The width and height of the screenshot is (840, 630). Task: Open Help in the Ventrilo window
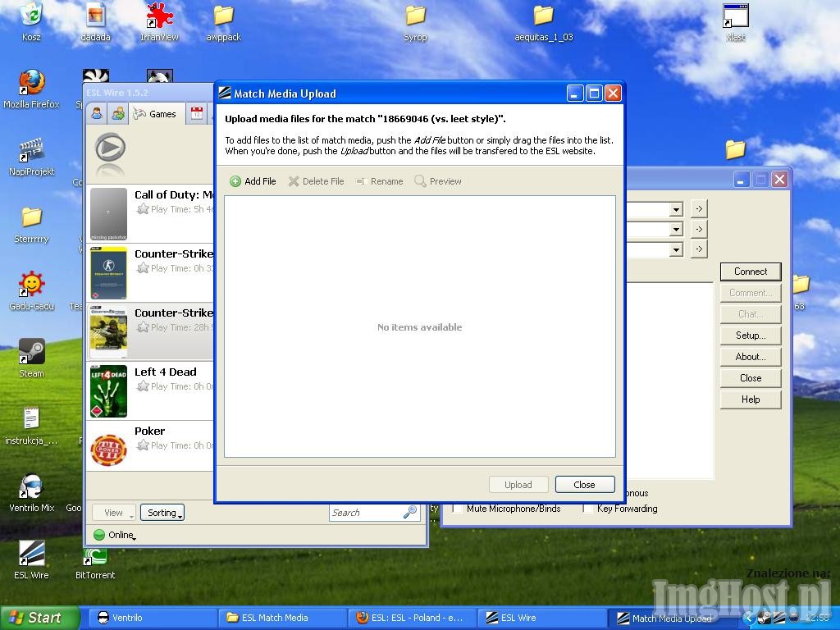751,399
